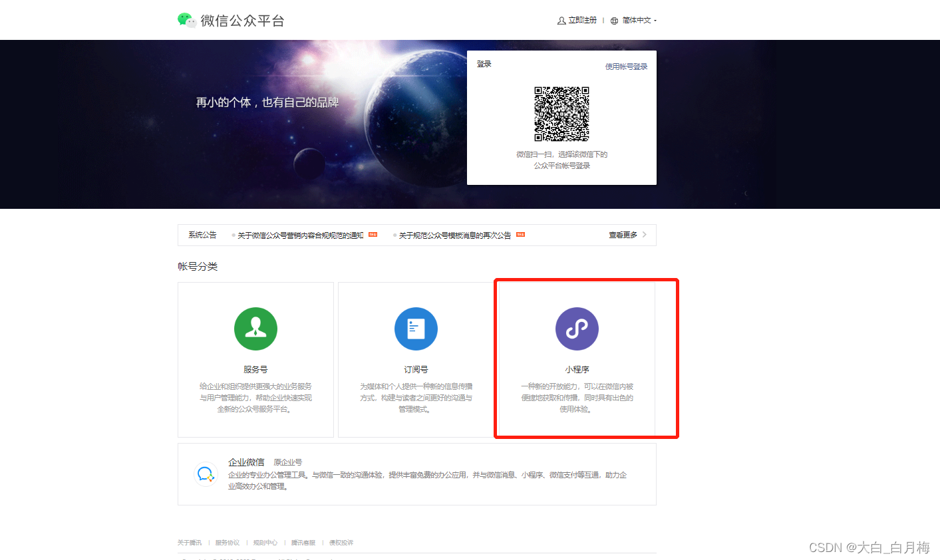
Task: Open notice 关于规范公众号模板消息的再次公告
Action: (455, 235)
